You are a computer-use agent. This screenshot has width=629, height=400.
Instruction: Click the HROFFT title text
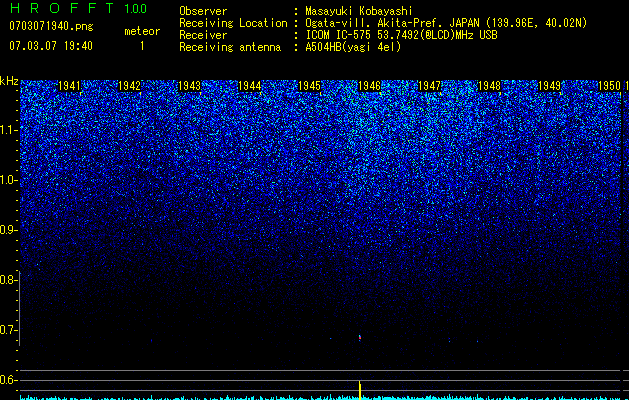tap(63, 8)
